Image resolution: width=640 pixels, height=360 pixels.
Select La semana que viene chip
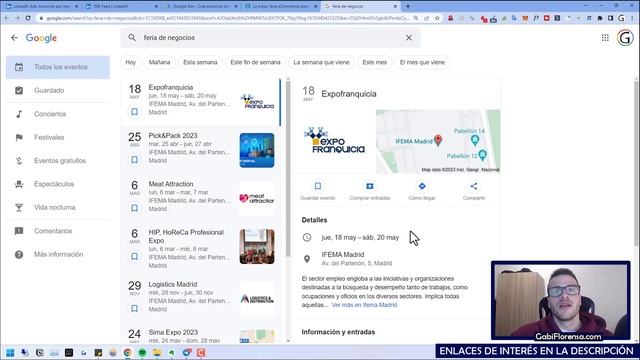point(321,62)
